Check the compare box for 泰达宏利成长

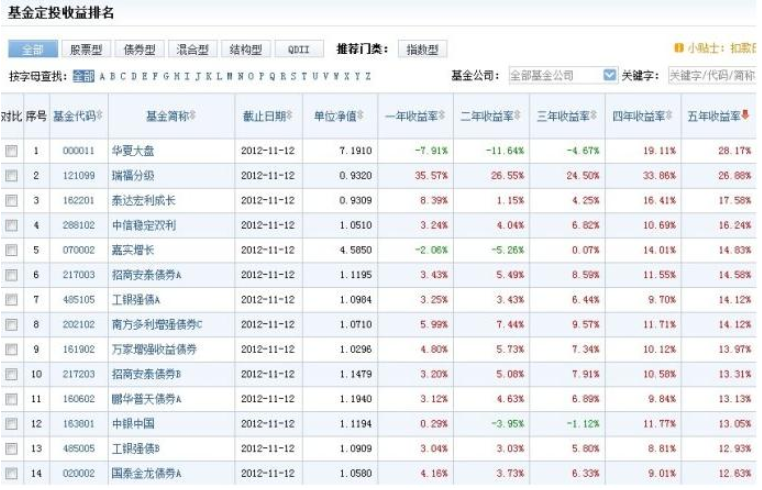[x=11, y=201]
